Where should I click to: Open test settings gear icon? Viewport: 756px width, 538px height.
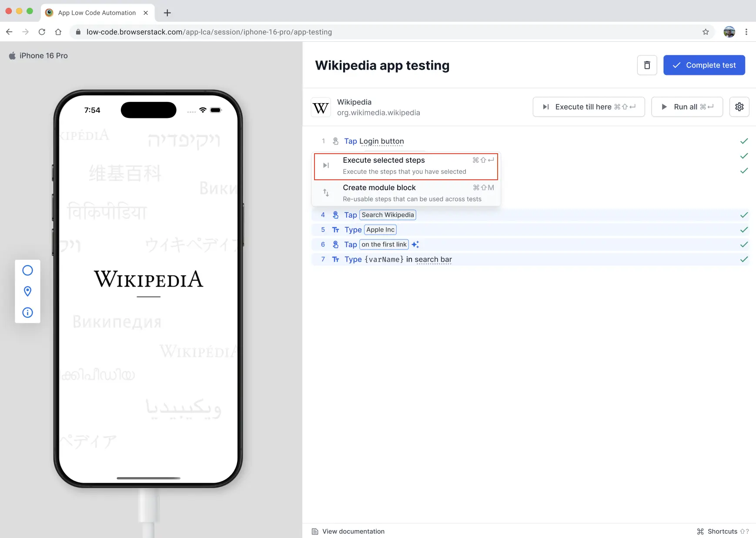pos(739,107)
